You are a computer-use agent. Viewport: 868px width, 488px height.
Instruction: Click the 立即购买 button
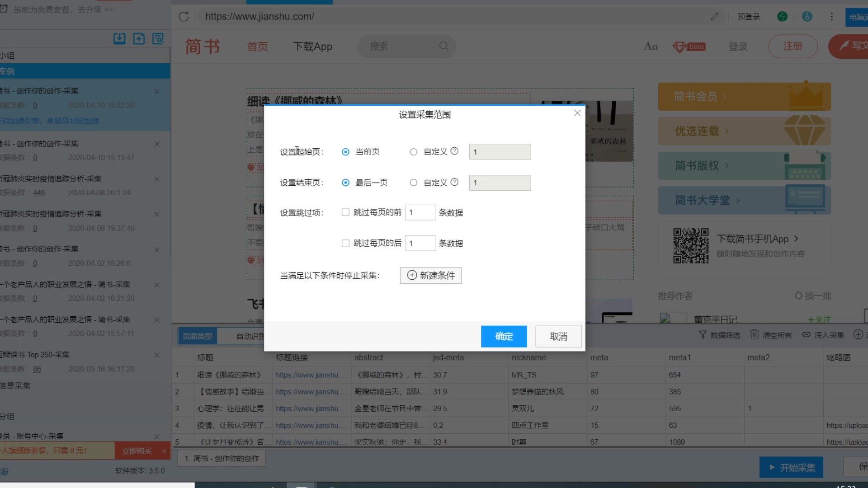[x=137, y=451]
